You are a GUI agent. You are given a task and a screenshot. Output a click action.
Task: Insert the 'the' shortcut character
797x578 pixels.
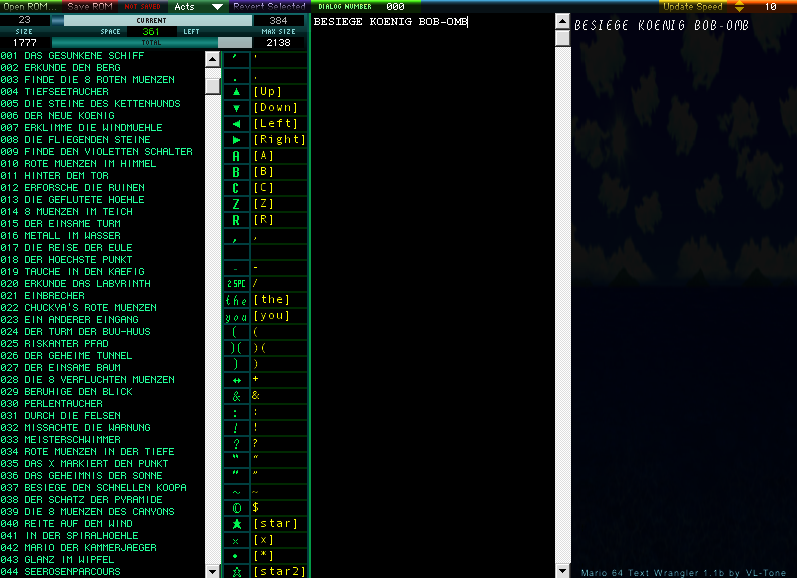[x=236, y=300]
